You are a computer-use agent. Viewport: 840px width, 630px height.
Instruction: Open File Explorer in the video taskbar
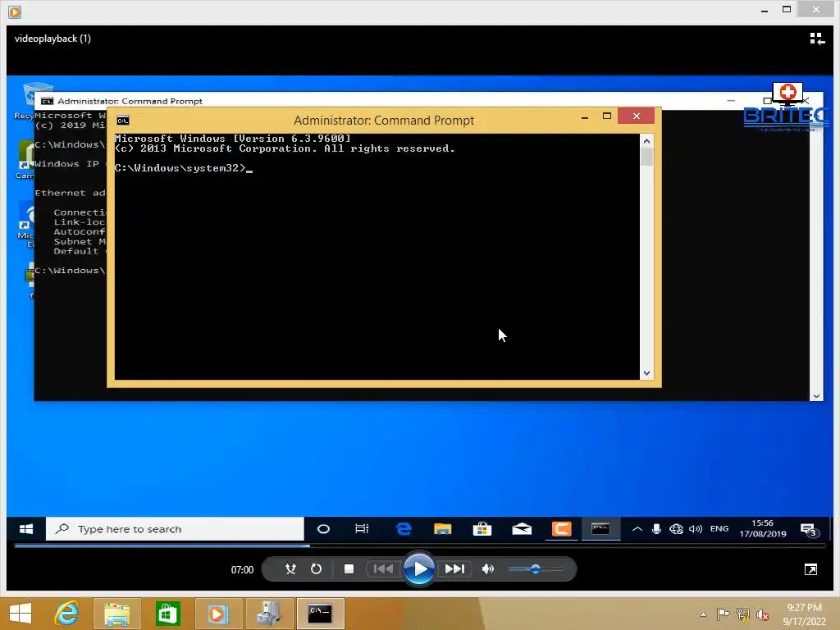point(442,529)
